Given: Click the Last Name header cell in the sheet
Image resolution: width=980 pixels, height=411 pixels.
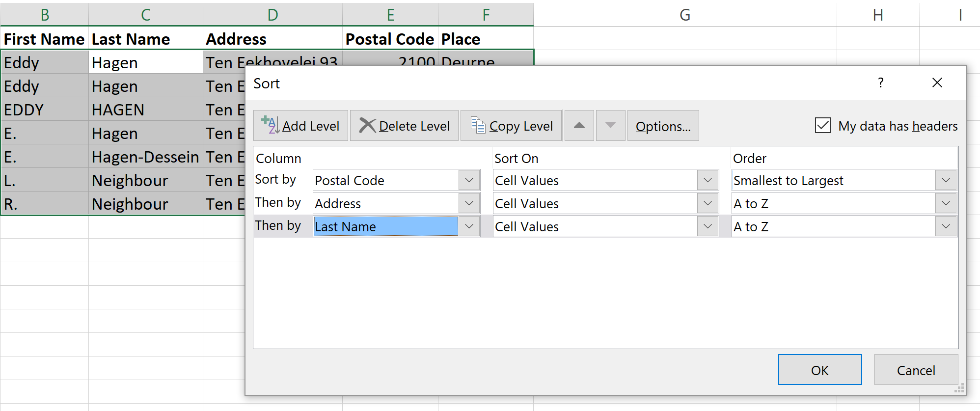Looking at the screenshot, I should click(146, 38).
